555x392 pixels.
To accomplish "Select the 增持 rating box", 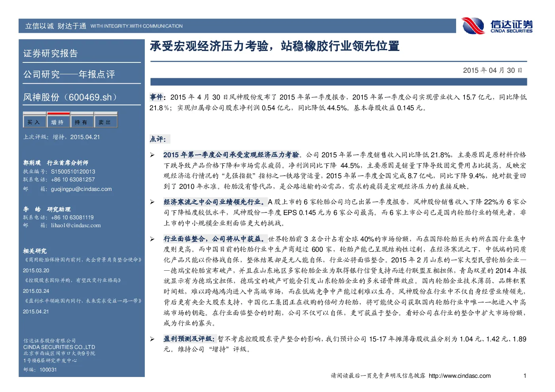I will pyautogui.click(x=58, y=120).
